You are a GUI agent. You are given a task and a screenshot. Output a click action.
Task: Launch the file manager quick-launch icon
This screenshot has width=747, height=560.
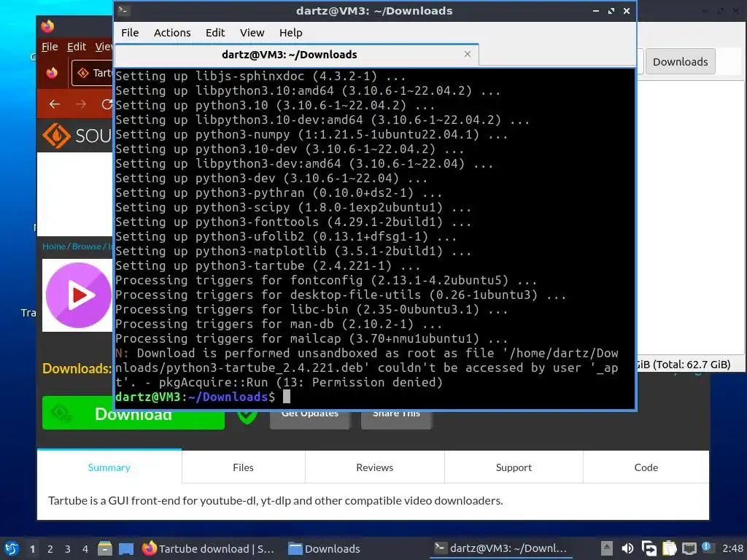(105, 548)
